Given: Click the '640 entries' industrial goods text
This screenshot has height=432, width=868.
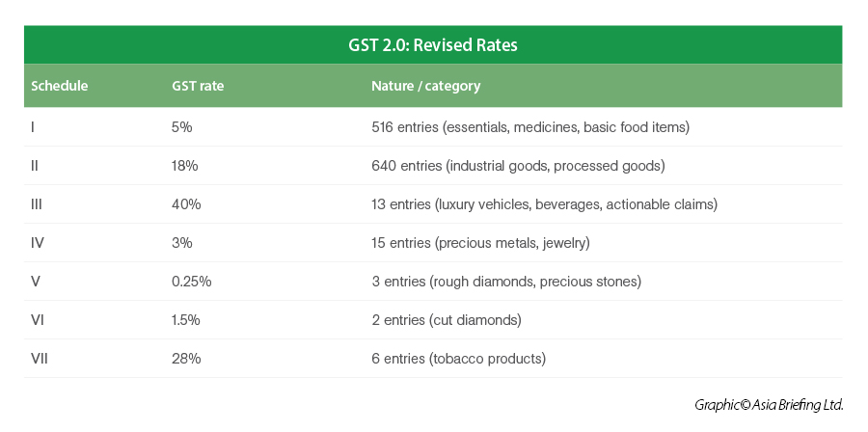Looking at the screenshot, I should 518,166.
